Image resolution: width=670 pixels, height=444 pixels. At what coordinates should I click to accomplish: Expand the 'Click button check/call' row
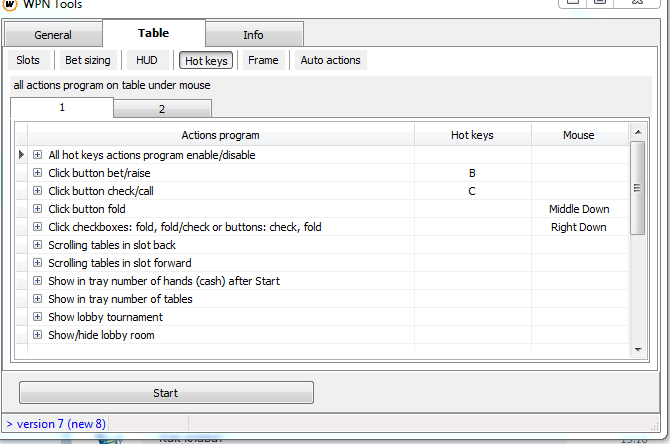click(x=38, y=191)
